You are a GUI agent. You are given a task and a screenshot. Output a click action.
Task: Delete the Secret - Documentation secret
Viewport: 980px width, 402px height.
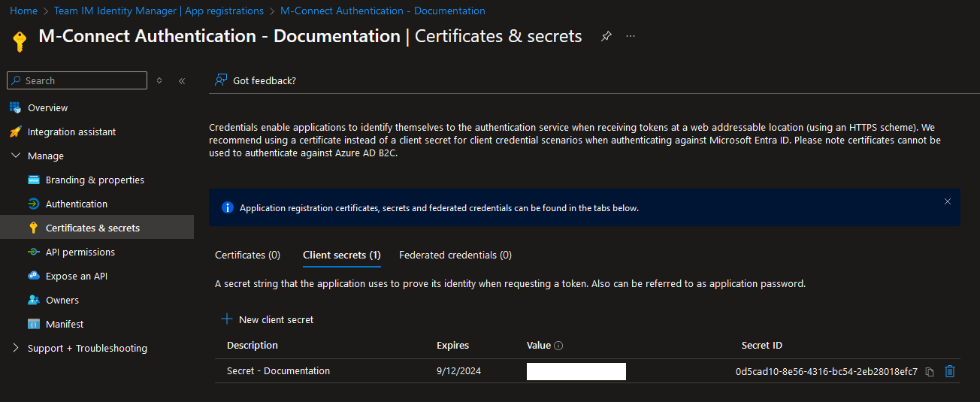tap(950, 371)
